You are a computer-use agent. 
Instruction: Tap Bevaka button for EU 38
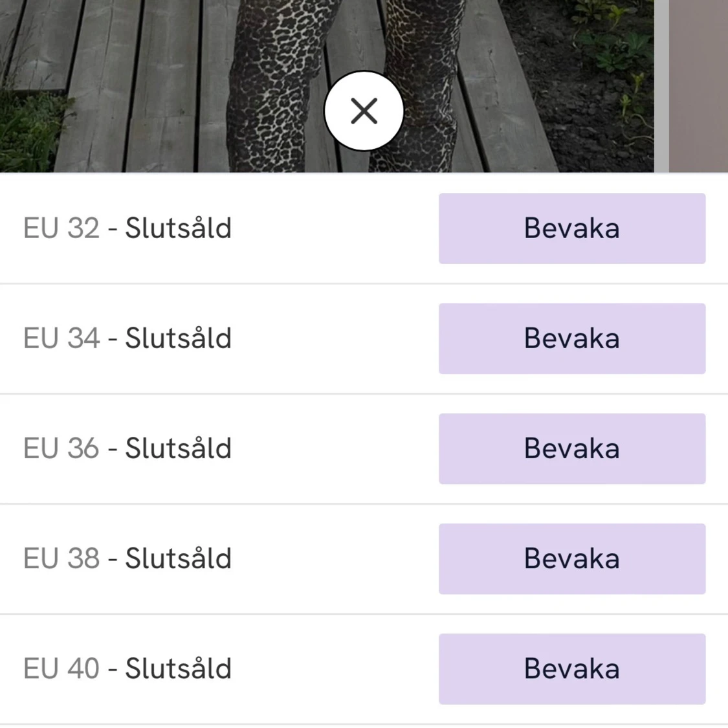pos(572,558)
